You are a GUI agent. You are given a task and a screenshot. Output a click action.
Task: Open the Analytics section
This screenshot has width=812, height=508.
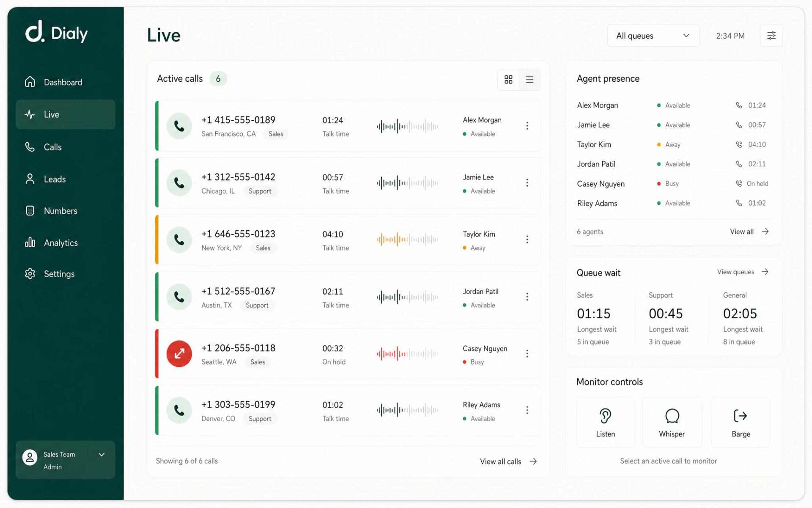pos(60,243)
